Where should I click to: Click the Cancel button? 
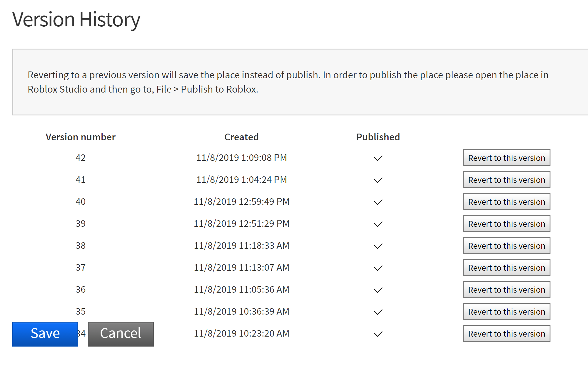click(x=121, y=334)
